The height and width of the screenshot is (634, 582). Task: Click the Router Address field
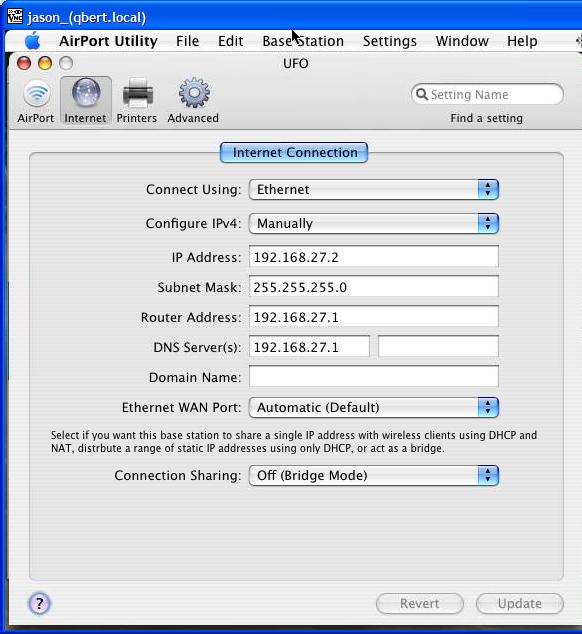pyautogui.click(x=374, y=317)
